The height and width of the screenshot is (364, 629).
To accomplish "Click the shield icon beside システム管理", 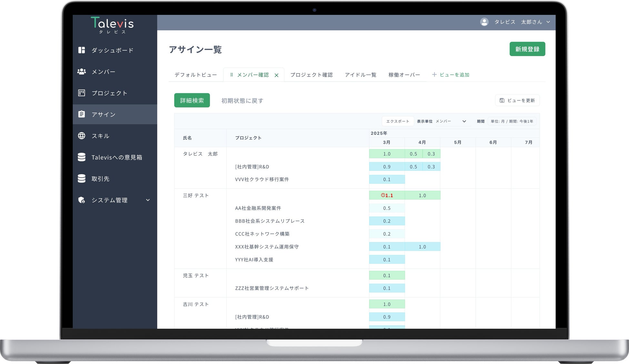I will [x=82, y=200].
